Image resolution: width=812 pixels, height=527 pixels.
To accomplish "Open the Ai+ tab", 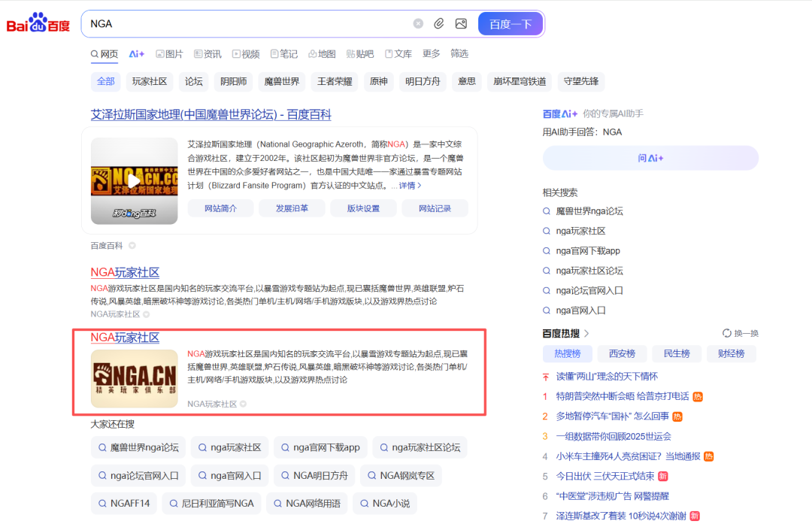I will click(137, 54).
